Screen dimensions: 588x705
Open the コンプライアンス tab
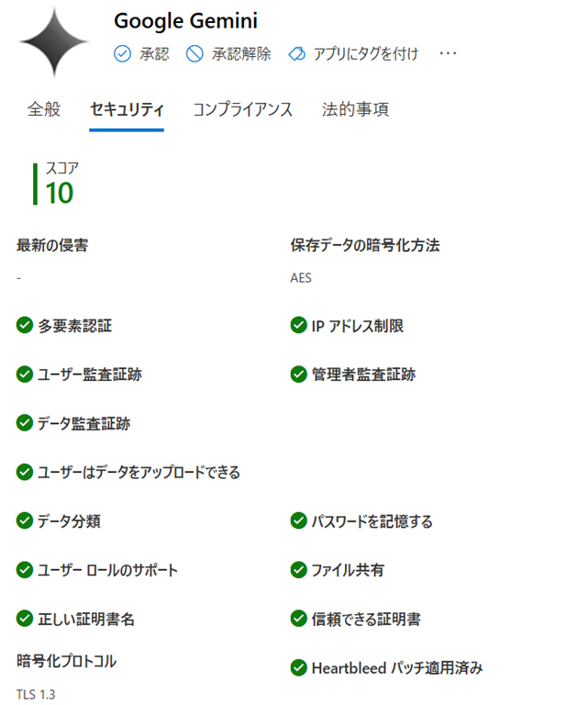click(242, 109)
